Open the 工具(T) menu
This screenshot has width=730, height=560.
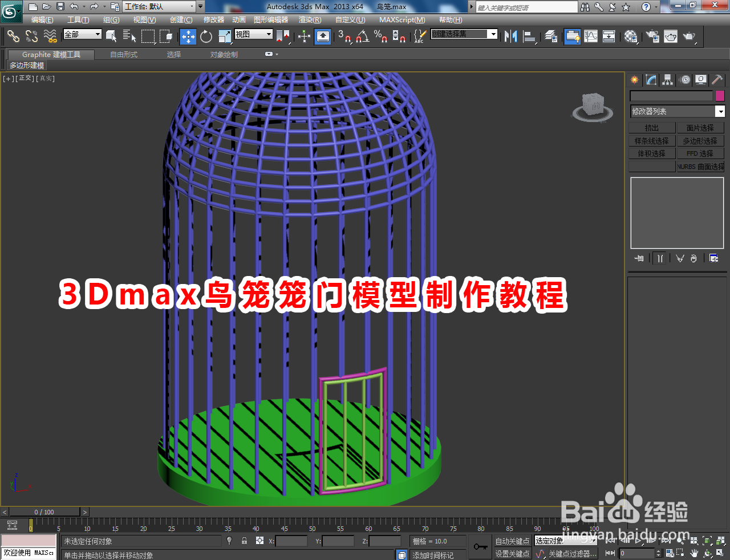[x=78, y=20]
